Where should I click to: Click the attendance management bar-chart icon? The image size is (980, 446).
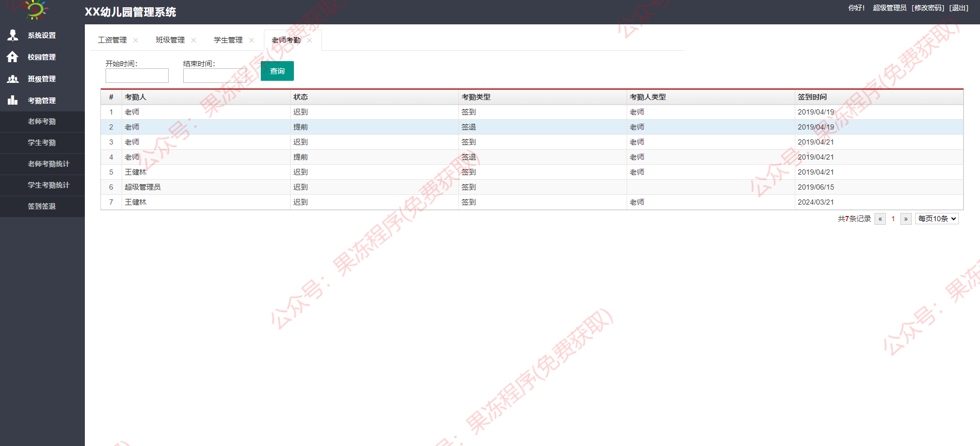13,100
